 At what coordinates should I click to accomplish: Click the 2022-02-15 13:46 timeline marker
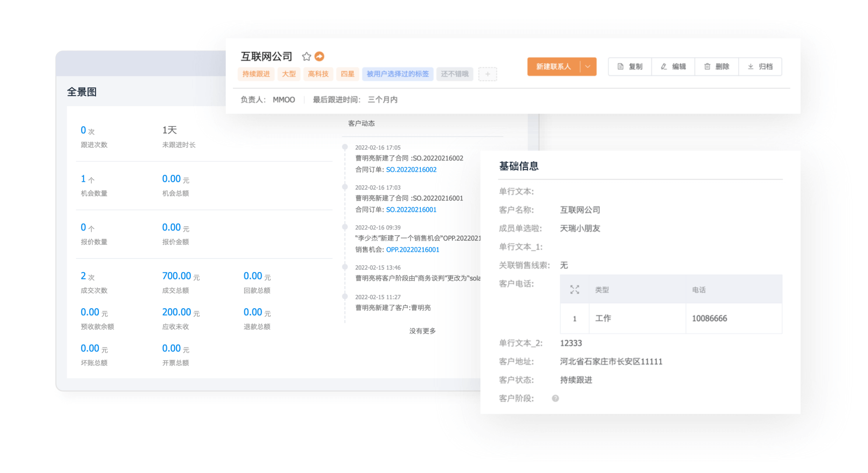tap(345, 267)
